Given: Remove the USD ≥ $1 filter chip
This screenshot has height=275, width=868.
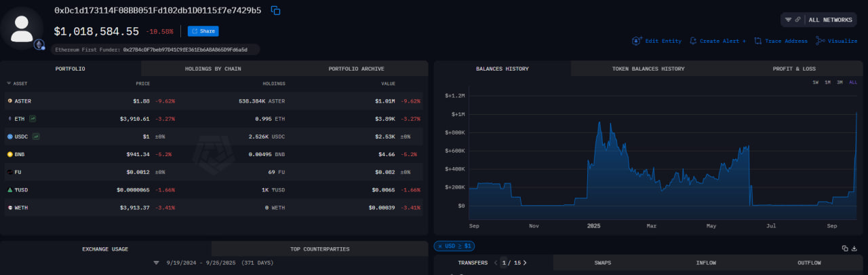Looking at the screenshot, I should tap(439, 246).
